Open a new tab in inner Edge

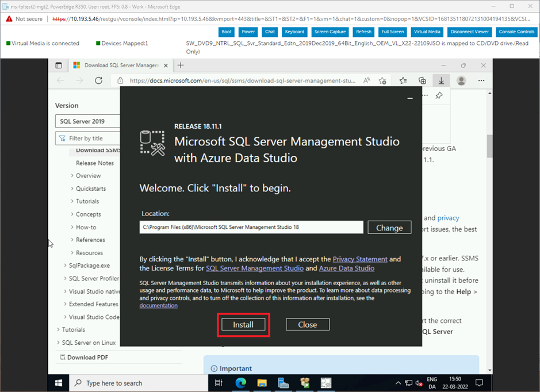(x=181, y=65)
